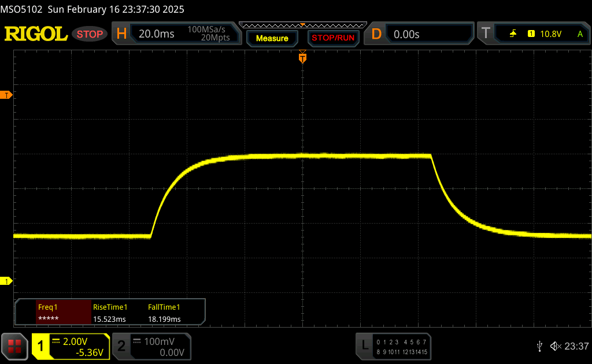Toggle the speaker mute icon

coord(555,346)
